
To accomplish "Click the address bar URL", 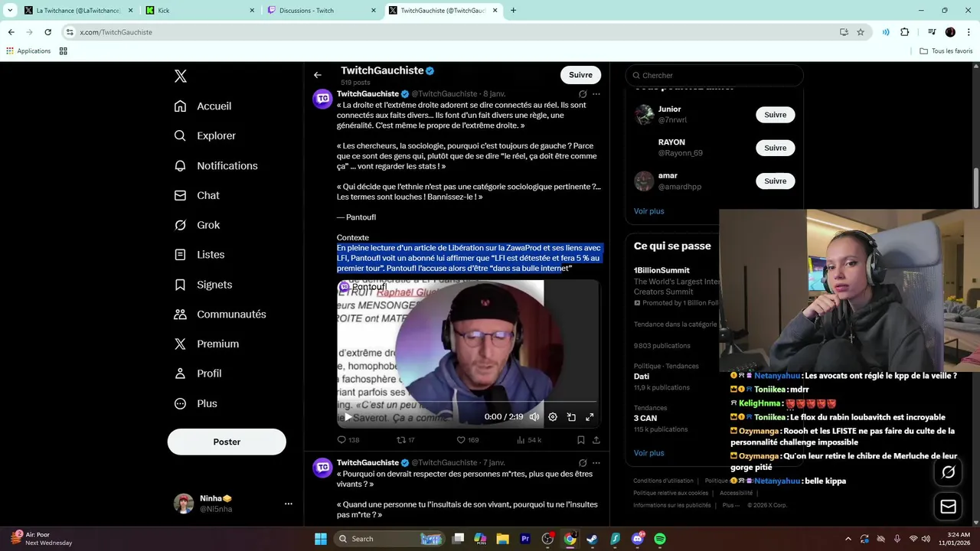I will point(116,32).
